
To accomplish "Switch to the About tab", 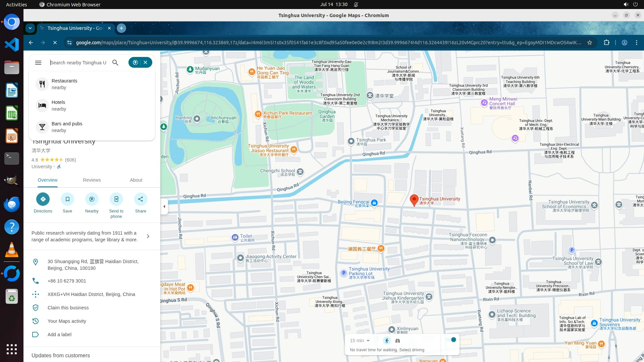I will pos(136,180).
